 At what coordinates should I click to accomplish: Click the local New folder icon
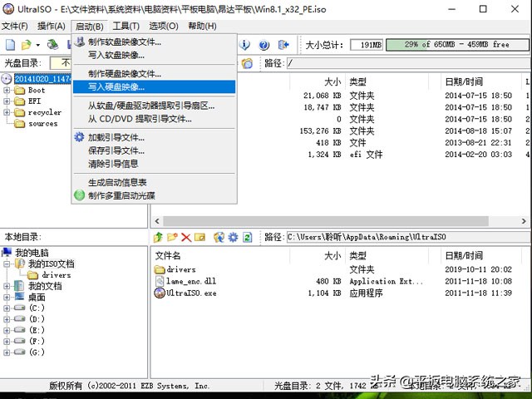[172, 237]
